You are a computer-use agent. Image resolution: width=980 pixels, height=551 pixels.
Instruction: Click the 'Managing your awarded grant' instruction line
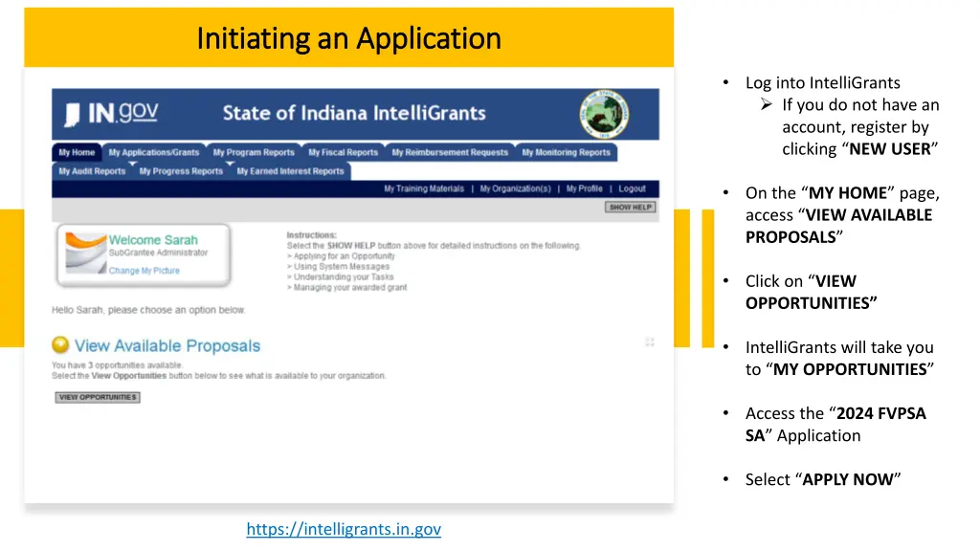coord(346,287)
